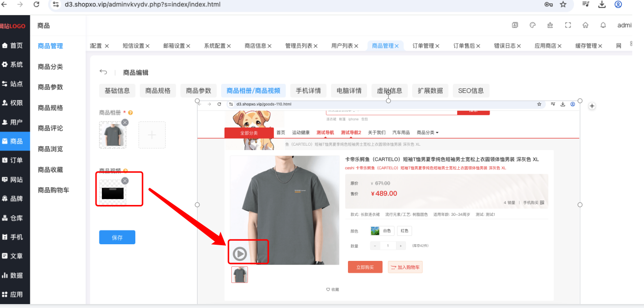
Task: Open the 商品规格 editing tab
Action: tap(158, 91)
